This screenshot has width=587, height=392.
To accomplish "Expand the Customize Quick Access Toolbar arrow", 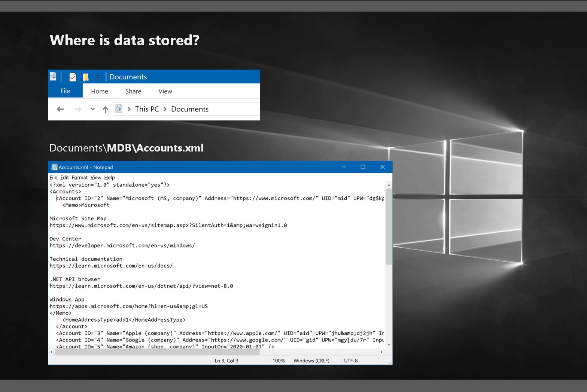I will [x=97, y=77].
